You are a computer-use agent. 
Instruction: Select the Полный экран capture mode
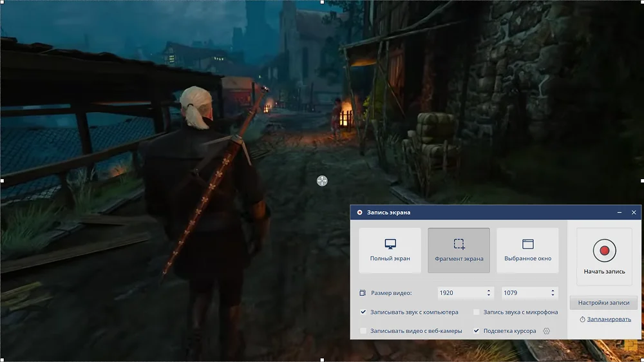(390, 250)
